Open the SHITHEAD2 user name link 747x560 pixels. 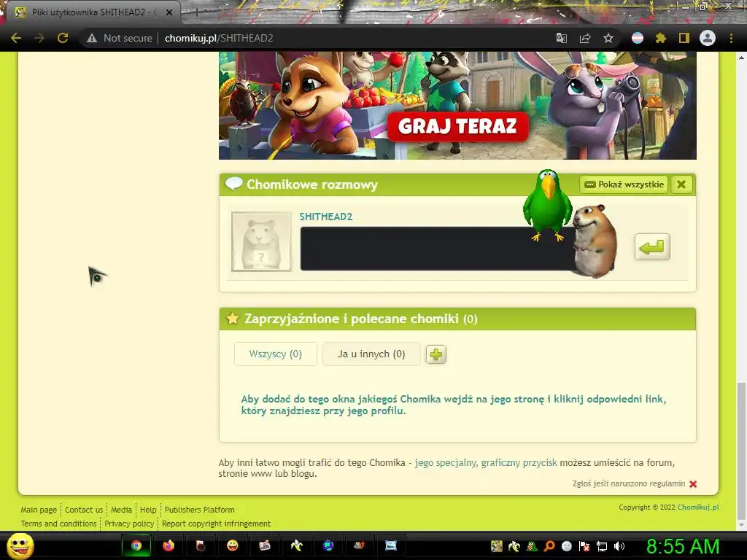point(326,217)
